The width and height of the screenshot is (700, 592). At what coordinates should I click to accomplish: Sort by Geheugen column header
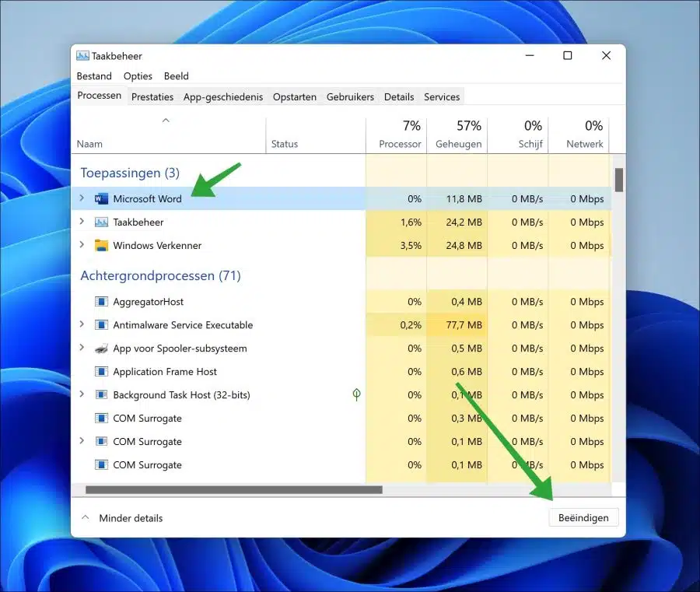pos(457,135)
